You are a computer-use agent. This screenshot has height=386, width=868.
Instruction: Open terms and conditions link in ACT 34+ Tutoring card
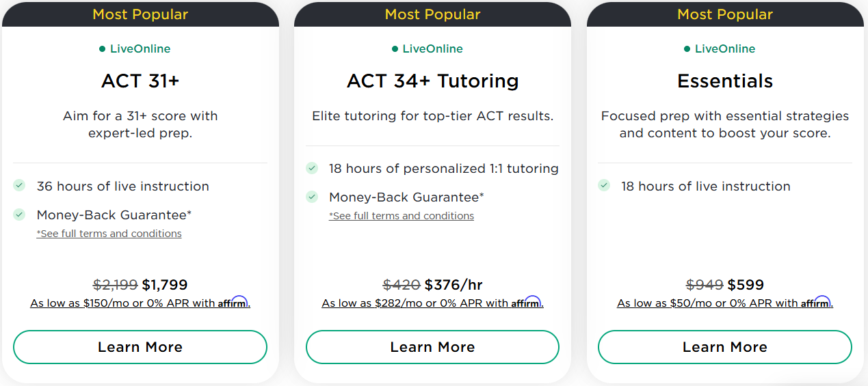402,216
